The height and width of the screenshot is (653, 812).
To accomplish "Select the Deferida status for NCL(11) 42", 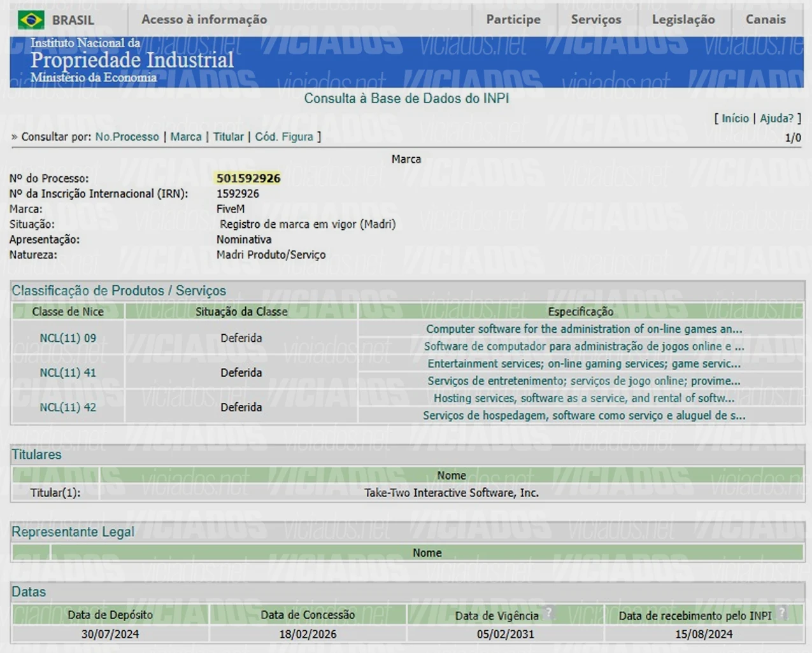I will pyautogui.click(x=241, y=407).
